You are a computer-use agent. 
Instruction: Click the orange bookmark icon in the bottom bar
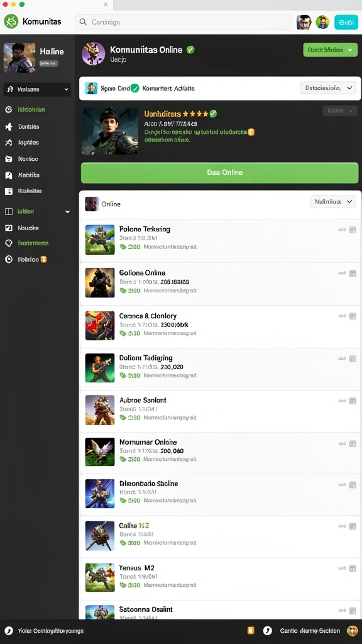251,630
